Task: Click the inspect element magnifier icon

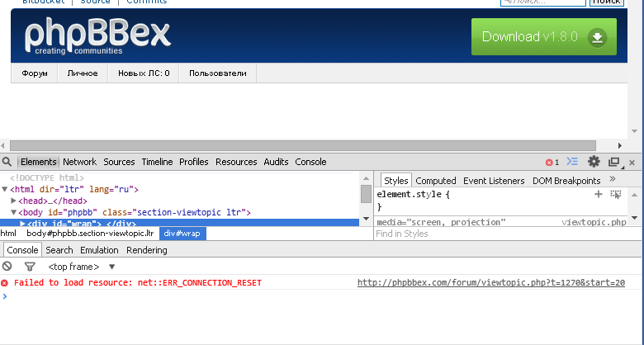Action: pyautogui.click(x=7, y=162)
